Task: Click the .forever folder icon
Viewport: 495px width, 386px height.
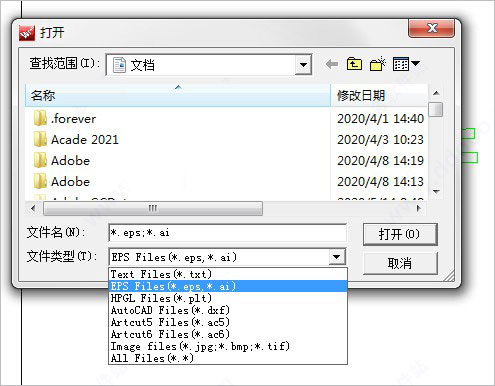Action: pyautogui.click(x=40, y=118)
